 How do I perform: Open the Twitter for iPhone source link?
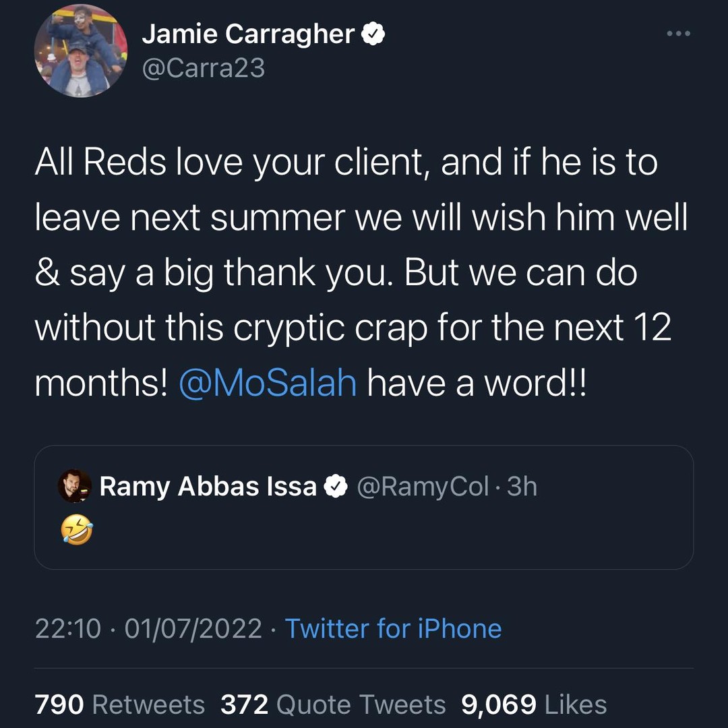point(393,628)
